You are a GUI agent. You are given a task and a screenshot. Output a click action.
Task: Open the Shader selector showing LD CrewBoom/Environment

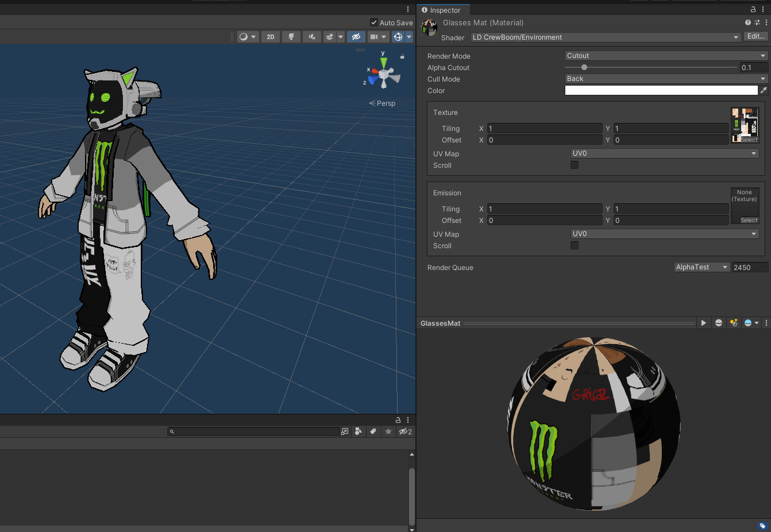click(604, 37)
